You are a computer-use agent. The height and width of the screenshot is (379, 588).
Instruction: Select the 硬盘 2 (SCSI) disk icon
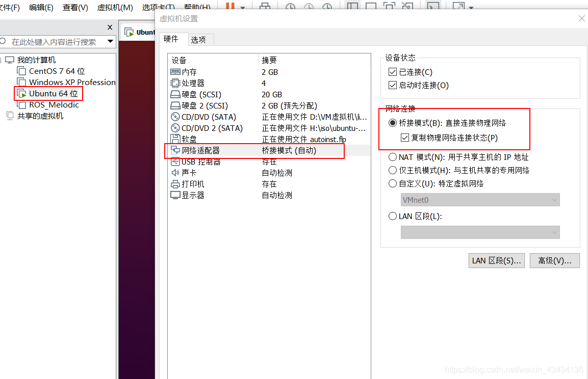pyautogui.click(x=175, y=105)
